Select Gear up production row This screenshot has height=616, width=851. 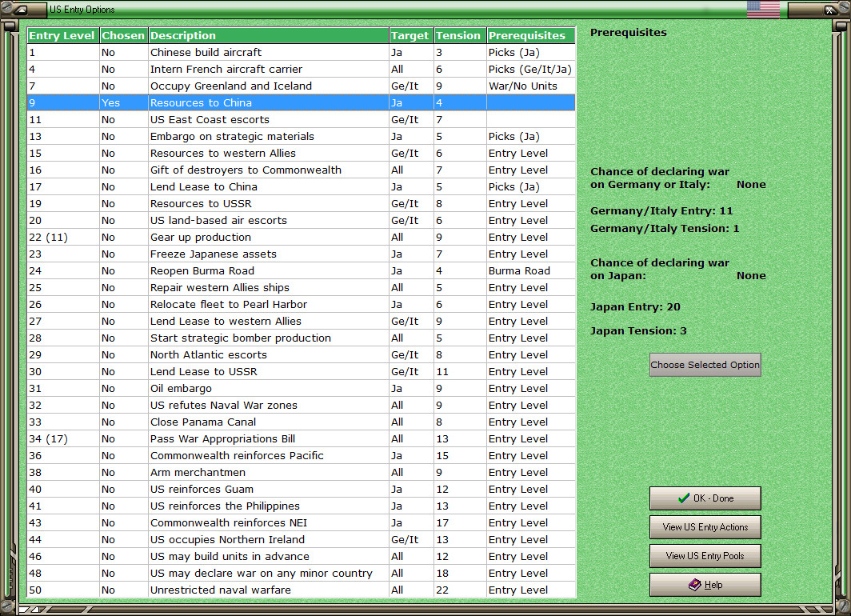pos(302,238)
